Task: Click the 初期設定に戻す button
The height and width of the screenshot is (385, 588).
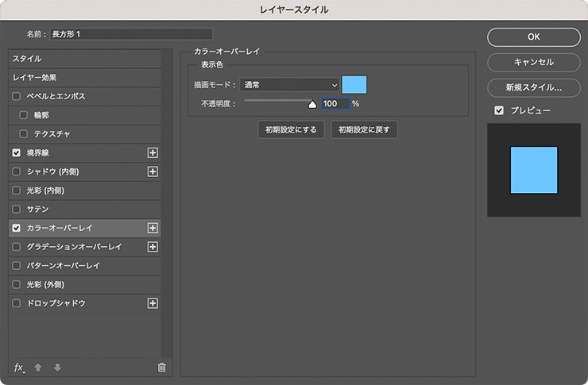Action: point(364,129)
